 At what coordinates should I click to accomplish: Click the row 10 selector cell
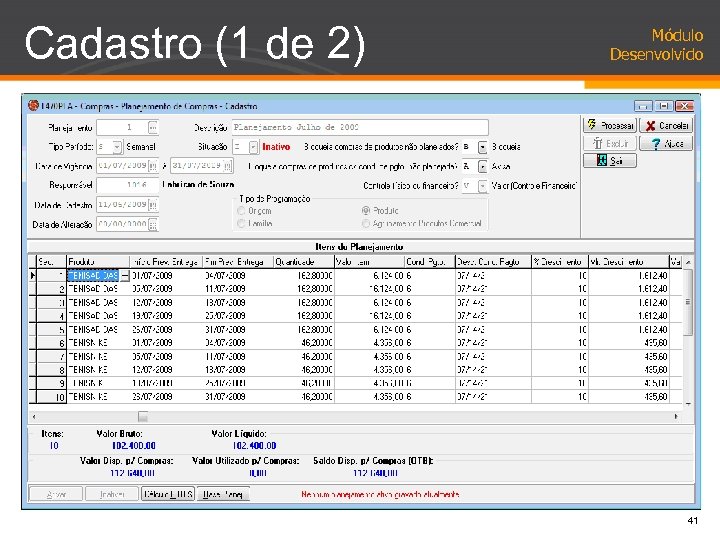point(33,397)
